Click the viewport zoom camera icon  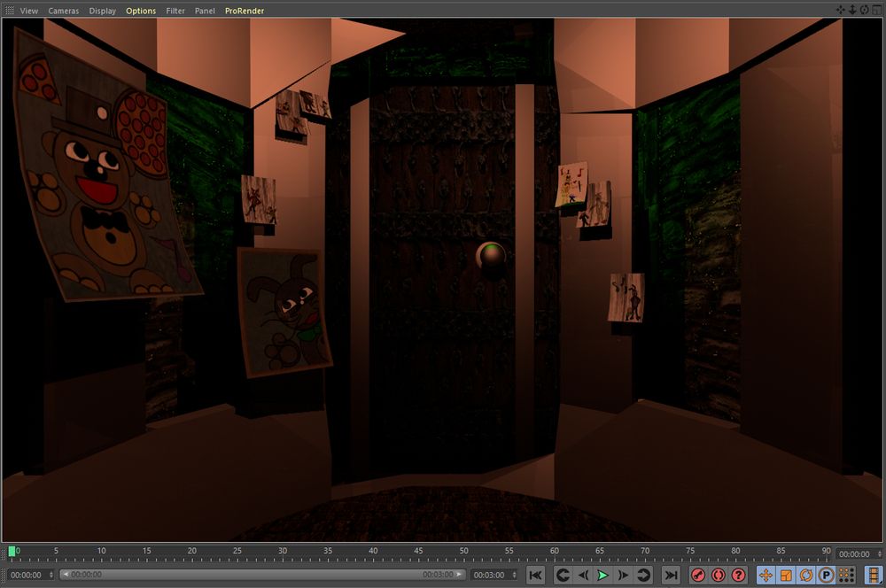pyautogui.click(x=852, y=10)
